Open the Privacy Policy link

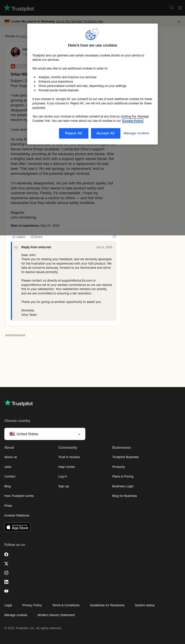(x=32, y=605)
